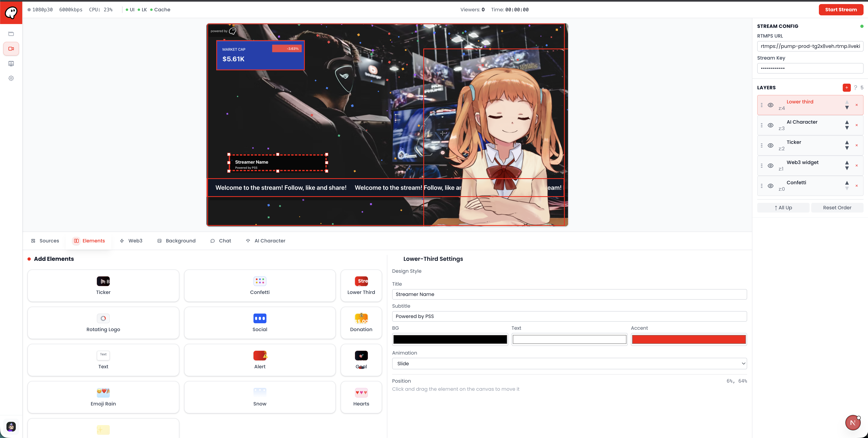Add a Donation element

(361, 322)
